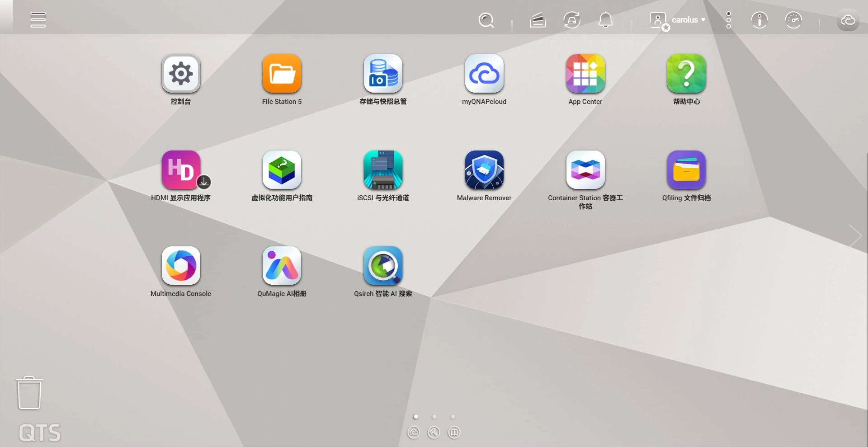Open the trash bin on desktop
Screen dimensions: 868x447
coord(29,393)
